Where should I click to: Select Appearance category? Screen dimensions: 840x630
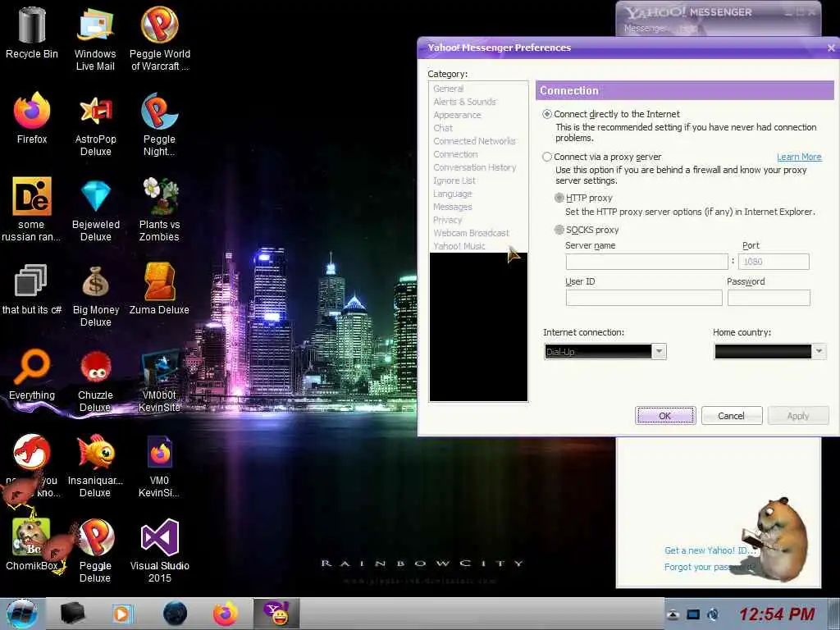(x=457, y=115)
